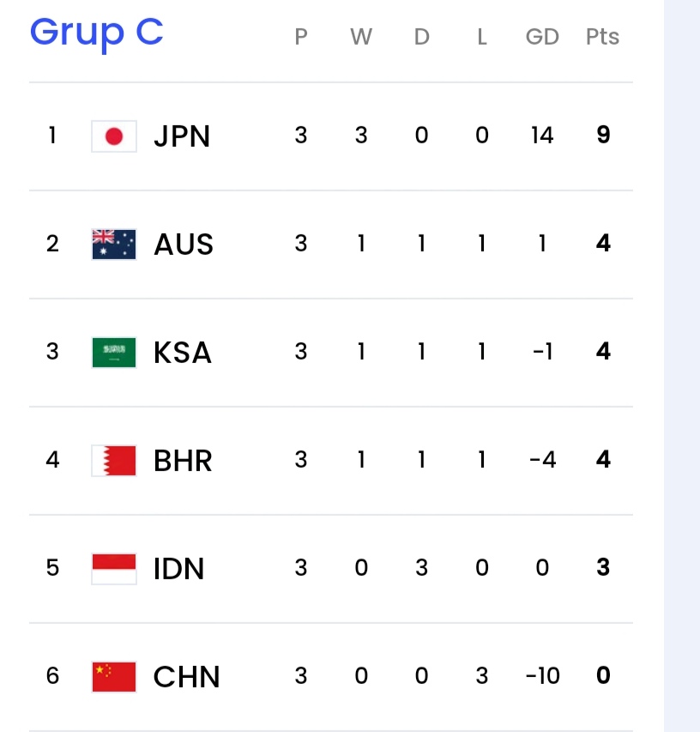Click the China flag icon
Viewport: 700px width, 732px height.
(x=114, y=677)
